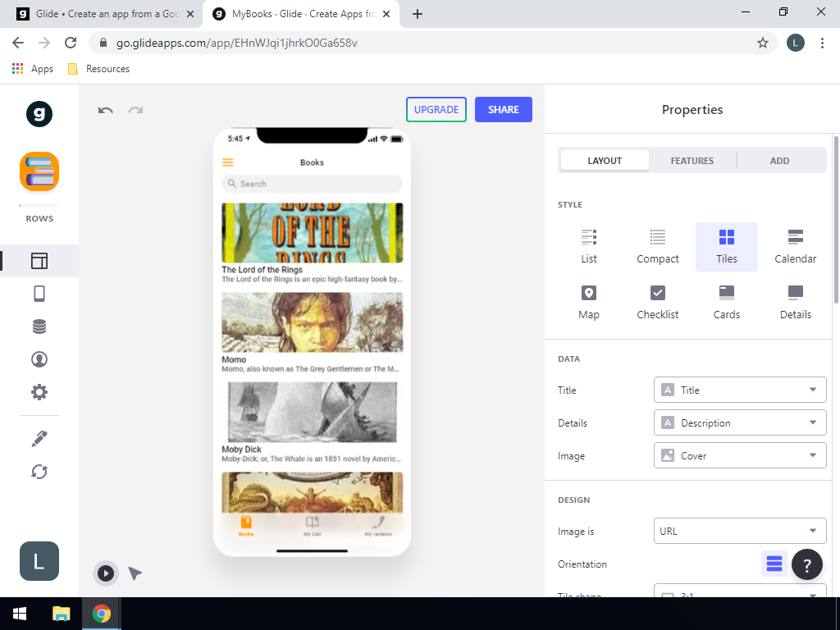Click the pencil edit sheet icon
Screen dimensions: 840x630
tap(39, 439)
